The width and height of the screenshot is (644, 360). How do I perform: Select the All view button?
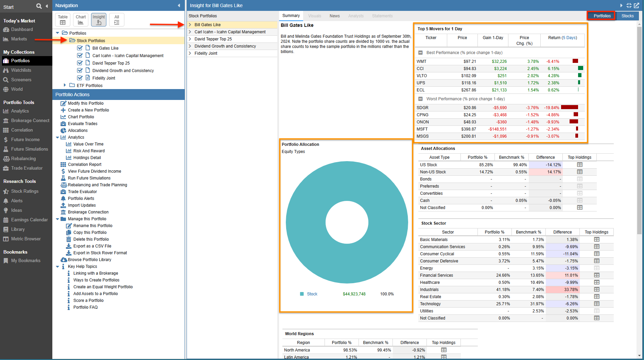[x=117, y=20]
